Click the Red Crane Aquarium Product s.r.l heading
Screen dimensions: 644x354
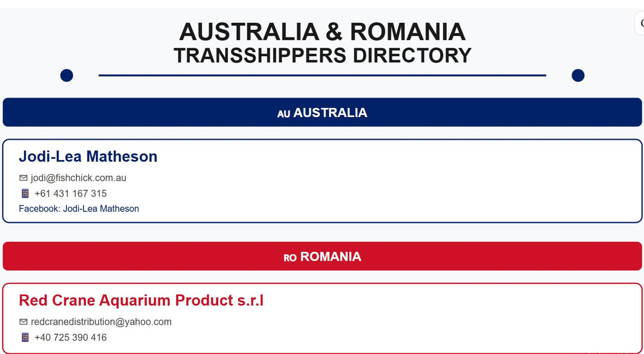point(141,300)
